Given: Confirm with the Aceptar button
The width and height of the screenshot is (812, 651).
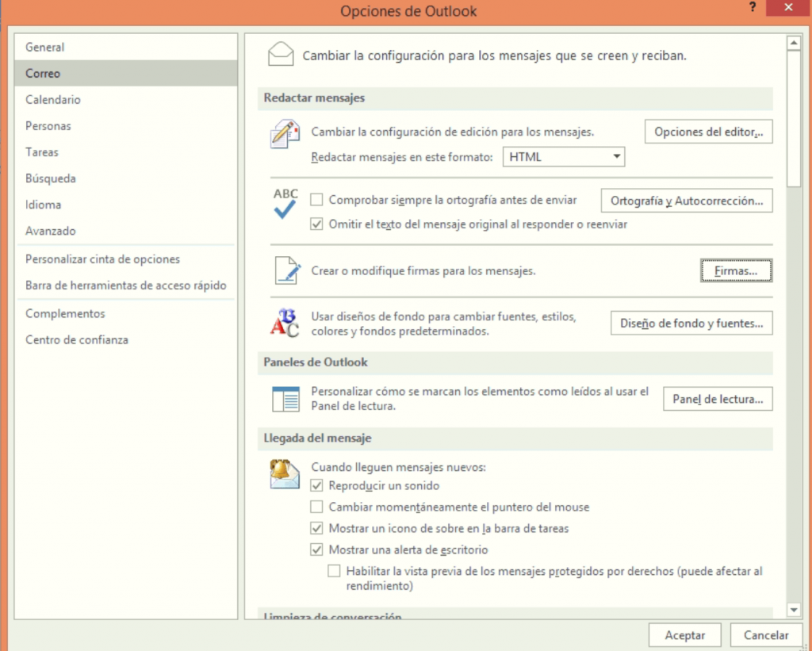Looking at the screenshot, I should click(x=684, y=635).
